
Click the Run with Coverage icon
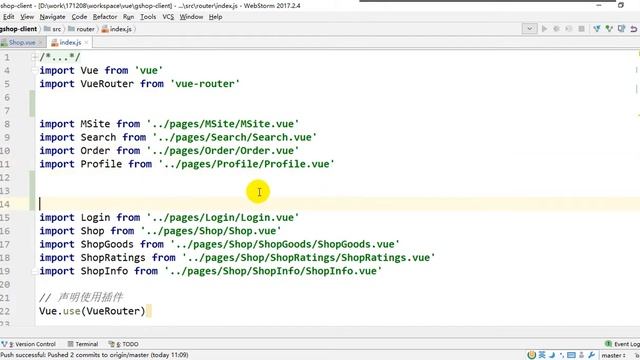pos(569,29)
